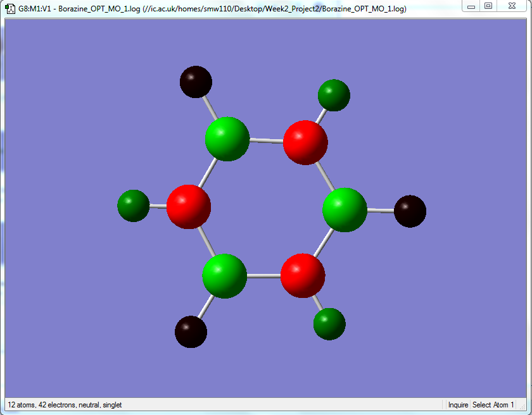Viewport: 532px width, 415px height.
Task: Click the window resize grip in the bottom corner
Action: click(x=523, y=406)
